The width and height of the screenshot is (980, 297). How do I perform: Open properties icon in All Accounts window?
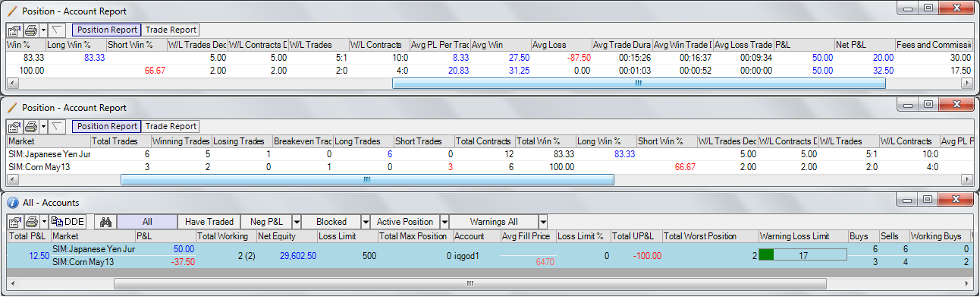point(14,222)
